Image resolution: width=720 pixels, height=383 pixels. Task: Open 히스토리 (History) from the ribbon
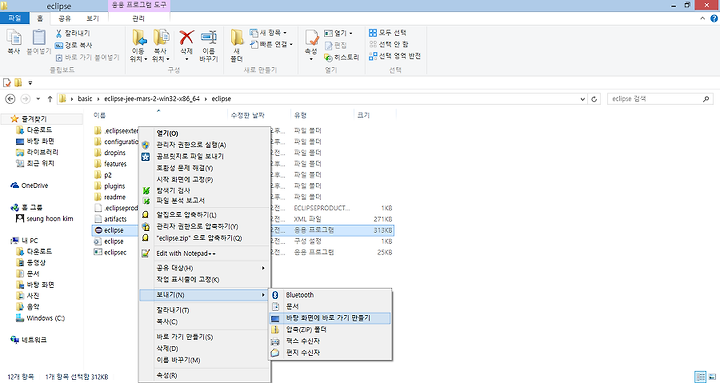tap(342, 57)
